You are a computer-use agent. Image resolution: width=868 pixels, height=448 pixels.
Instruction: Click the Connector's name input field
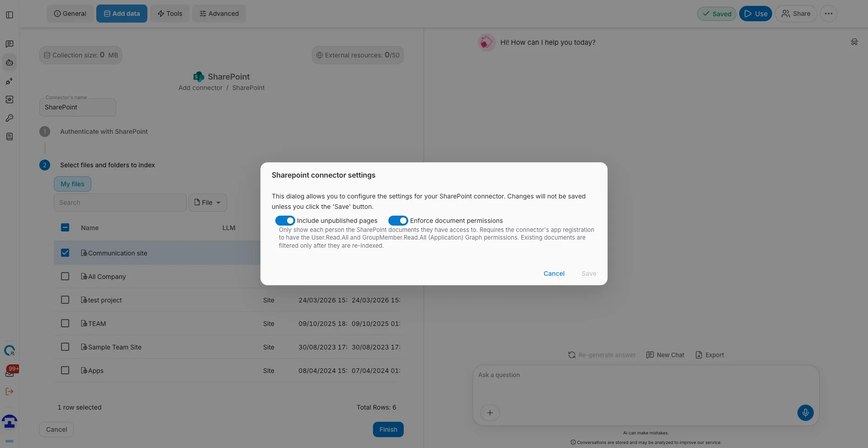78,107
